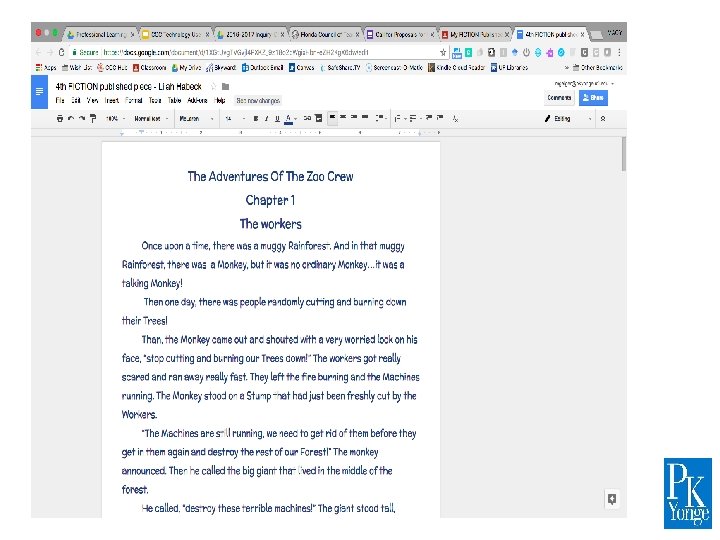This screenshot has height=540, width=720.
Task: Open the font family dropdown
Action: [197, 118]
